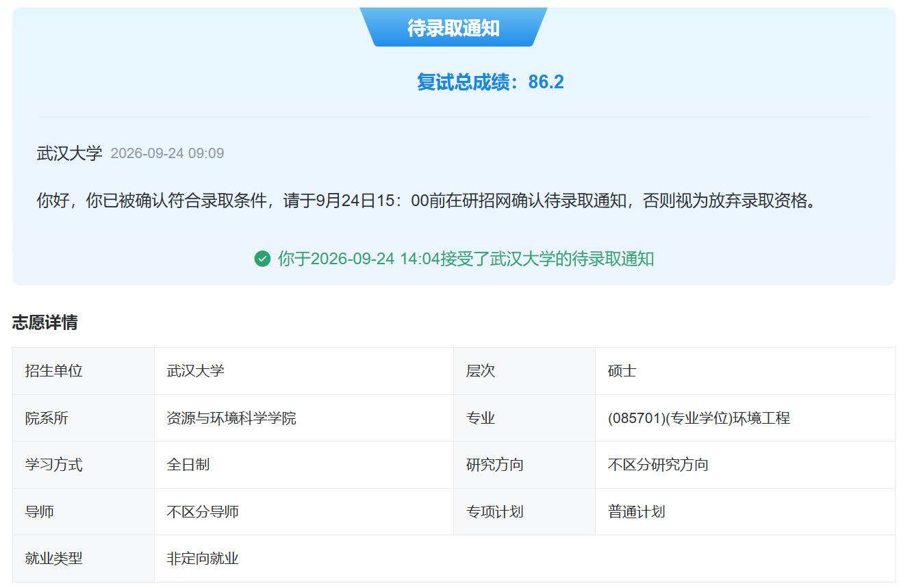The image size is (901, 588).
Task: Click the 不区分研究方向 value cell
Action: click(x=745, y=465)
